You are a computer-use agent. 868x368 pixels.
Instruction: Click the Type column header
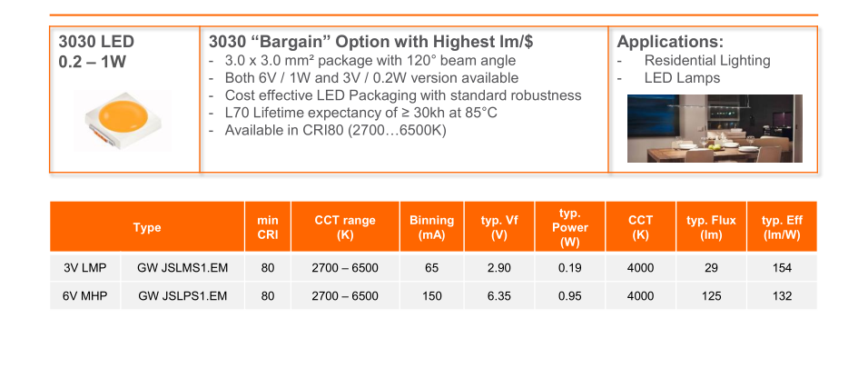[147, 227]
